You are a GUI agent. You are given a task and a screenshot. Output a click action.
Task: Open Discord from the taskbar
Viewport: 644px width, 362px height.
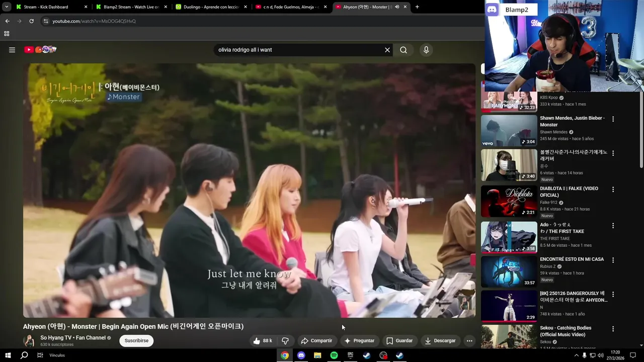301,355
